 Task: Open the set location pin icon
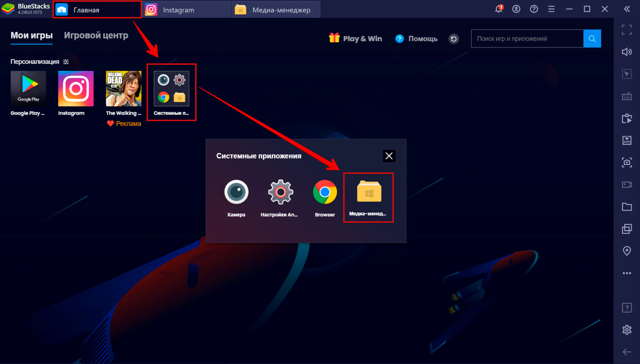(x=627, y=251)
